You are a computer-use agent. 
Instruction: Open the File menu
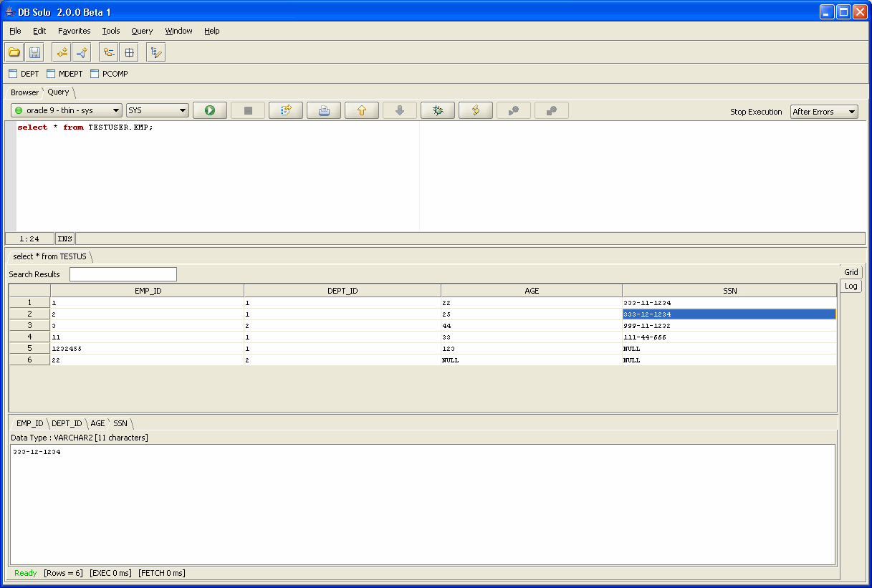[x=15, y=31]
